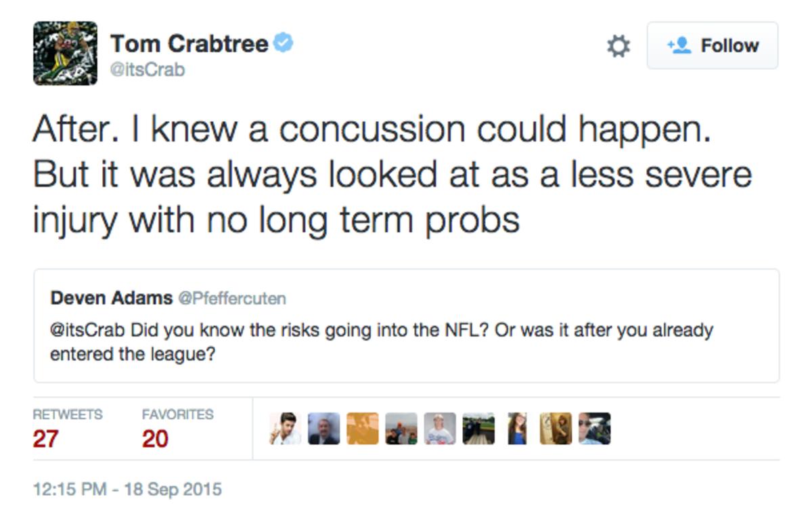812x514 pixels.
Task: Click the add-user icon on the Follow button
Action: [679, 45]
